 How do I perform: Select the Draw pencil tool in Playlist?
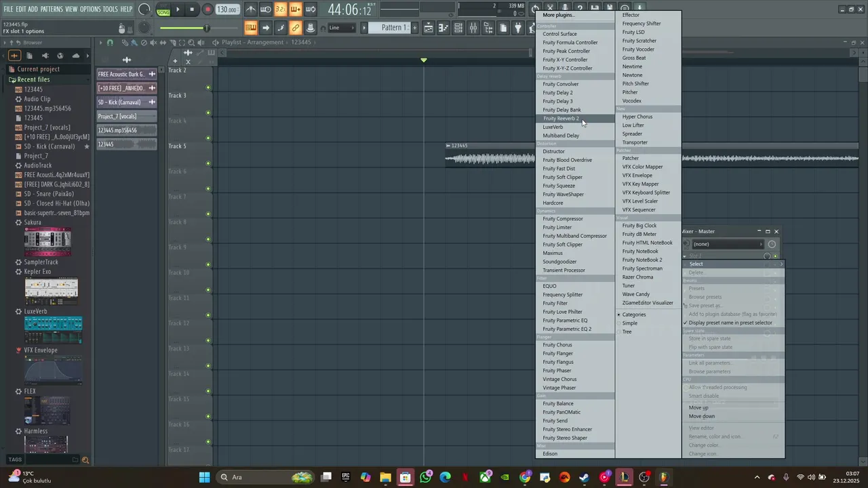(125, 43)
